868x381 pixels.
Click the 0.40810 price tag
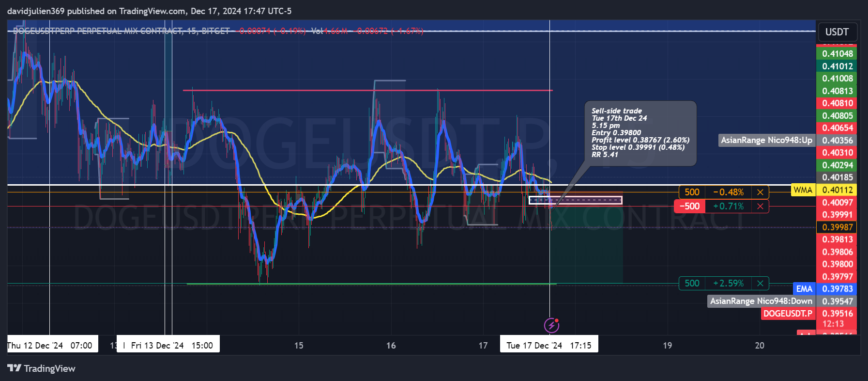coord(837,103)
